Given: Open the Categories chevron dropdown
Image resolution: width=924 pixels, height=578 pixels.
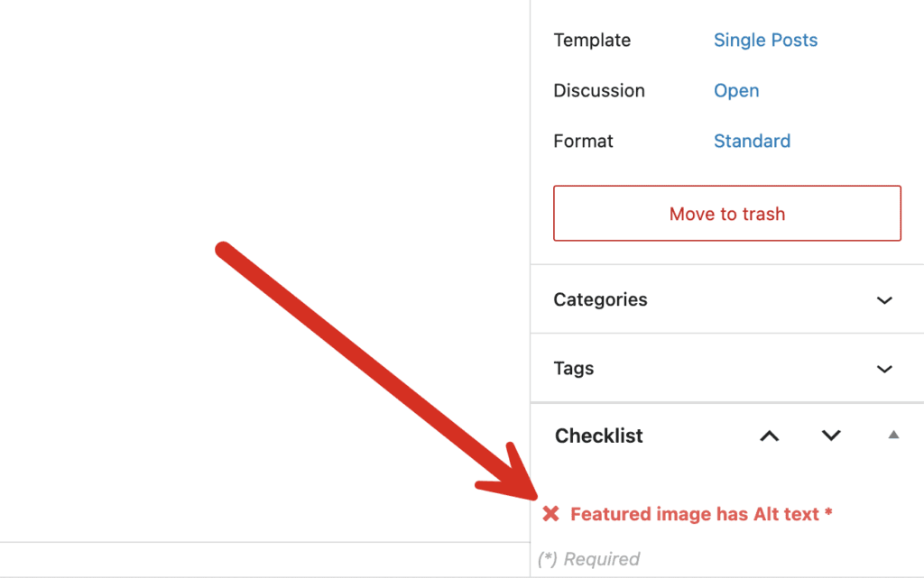Looking at the screenshot, I should tap(884, 299).
